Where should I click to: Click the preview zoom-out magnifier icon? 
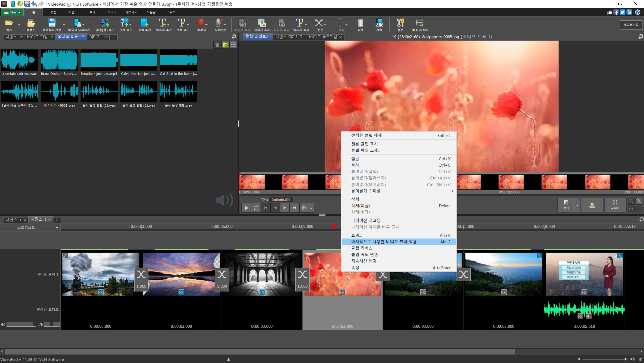tap(631, 201)
